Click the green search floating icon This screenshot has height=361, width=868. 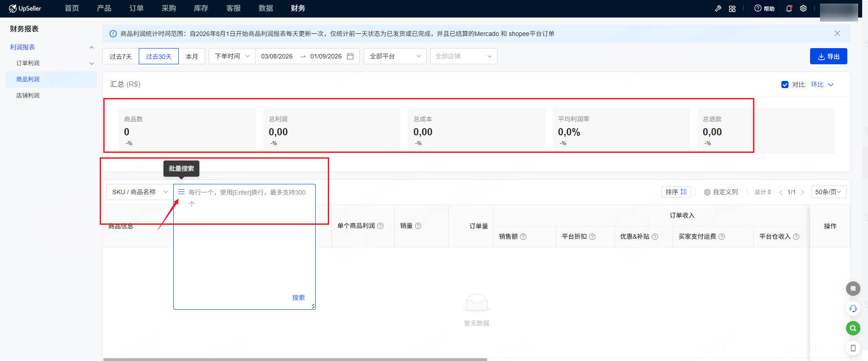(x=853, y=328)
